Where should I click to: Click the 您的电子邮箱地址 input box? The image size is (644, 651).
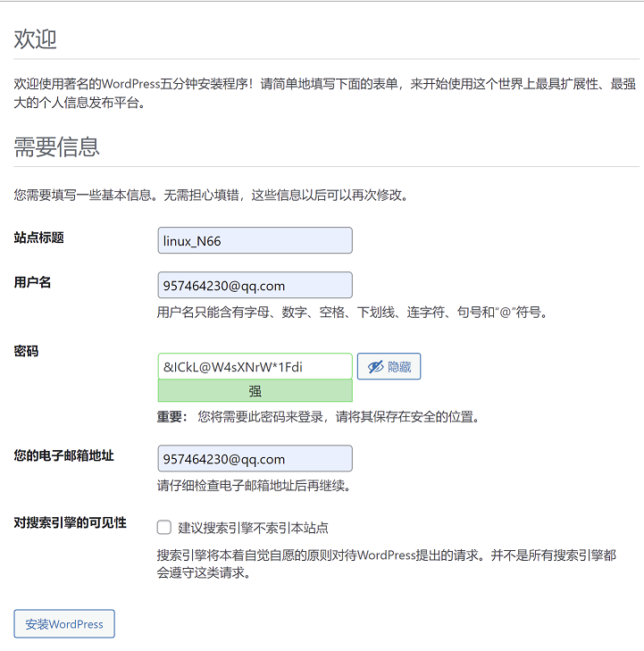pos(255,459)
